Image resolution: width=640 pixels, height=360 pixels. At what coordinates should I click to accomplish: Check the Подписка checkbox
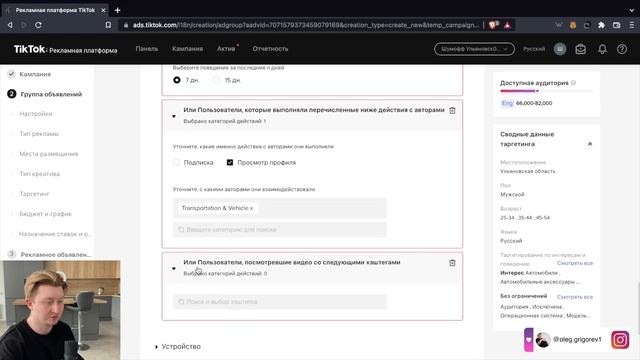[176, 162]
